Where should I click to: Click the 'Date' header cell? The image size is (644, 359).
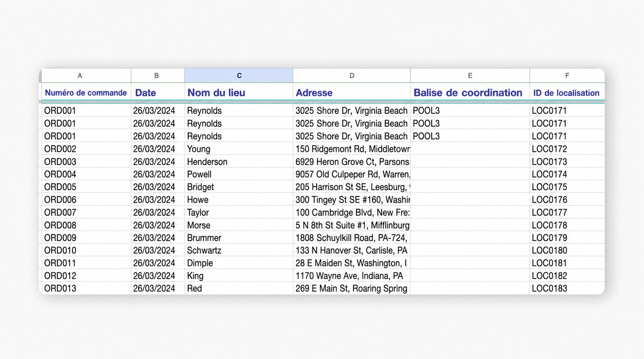158,93
